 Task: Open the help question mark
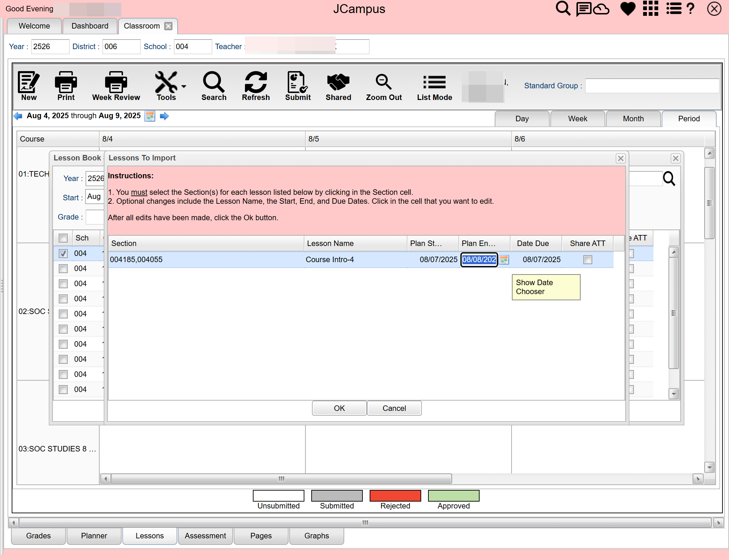point(691,9)
